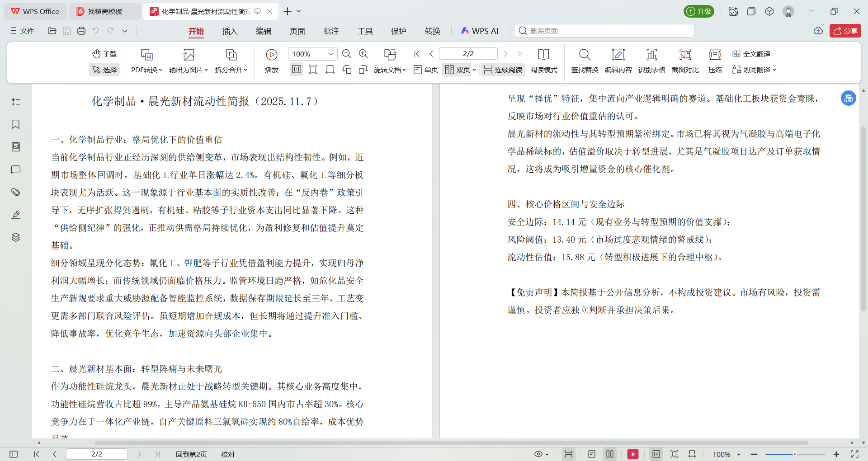
Task: Toggle the Select (选择) tool
Action: coord(104,70)
